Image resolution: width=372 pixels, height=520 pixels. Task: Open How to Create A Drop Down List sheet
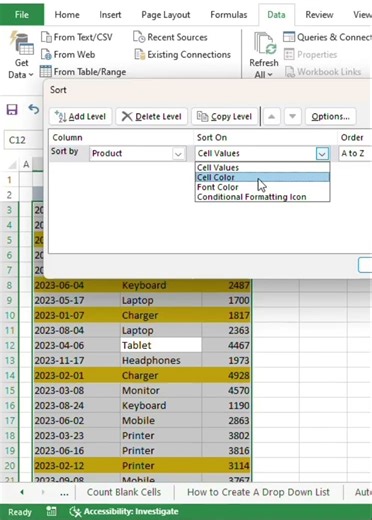[x=258, y=492]
